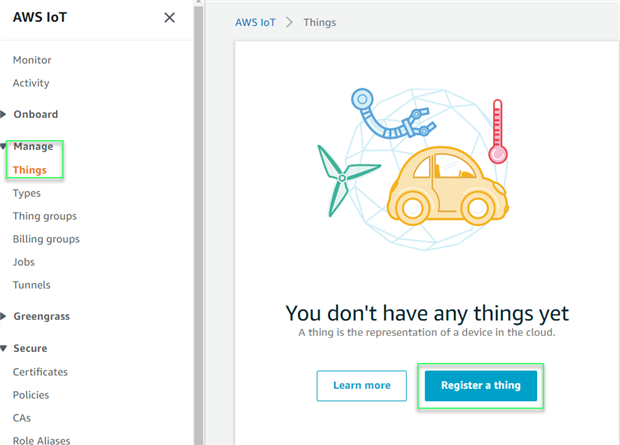
Task: Open Billing groups
Action: pos(46,239)
